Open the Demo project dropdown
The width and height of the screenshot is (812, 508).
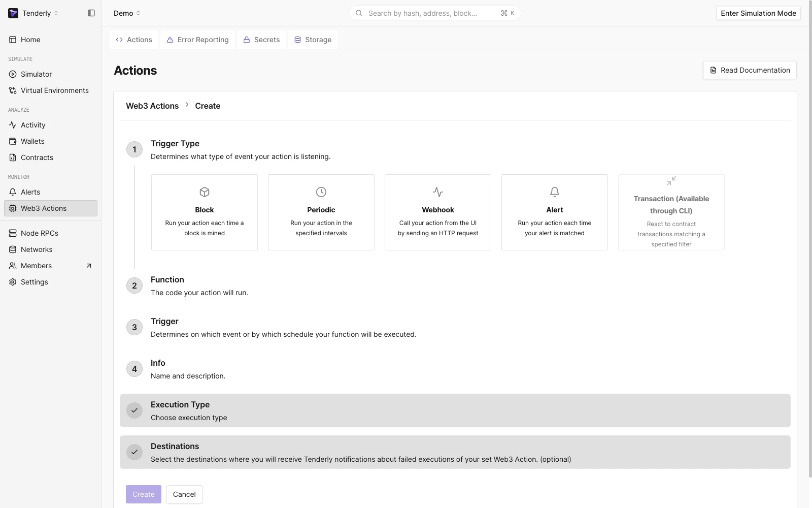[x=127, y=13]
